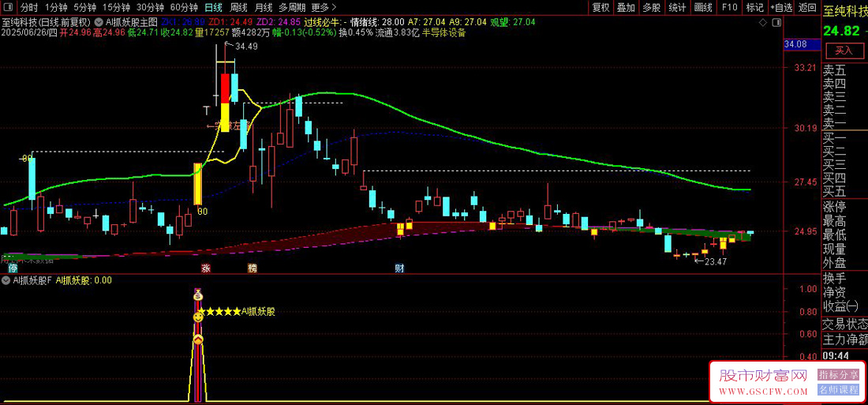Click the AI抓妖股: 0.00 indicator value

coord(84,280)
